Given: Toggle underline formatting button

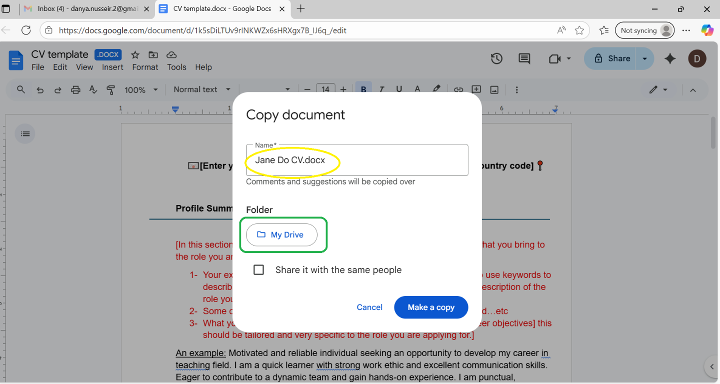Looking at the screenshot, I should point(399,90).
